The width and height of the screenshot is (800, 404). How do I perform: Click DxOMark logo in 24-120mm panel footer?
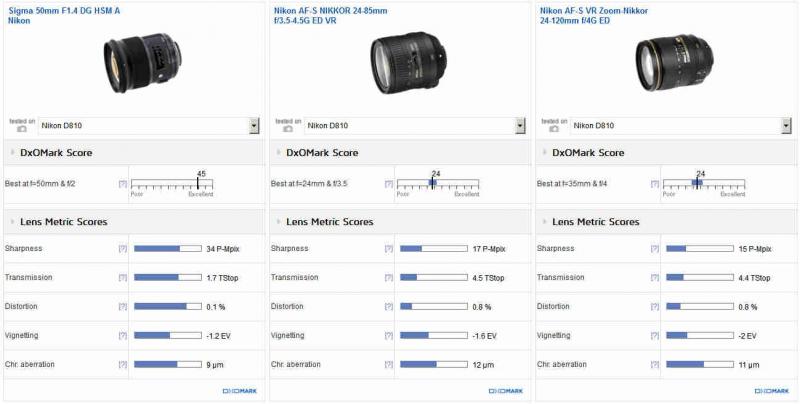[x=772, y=391]
